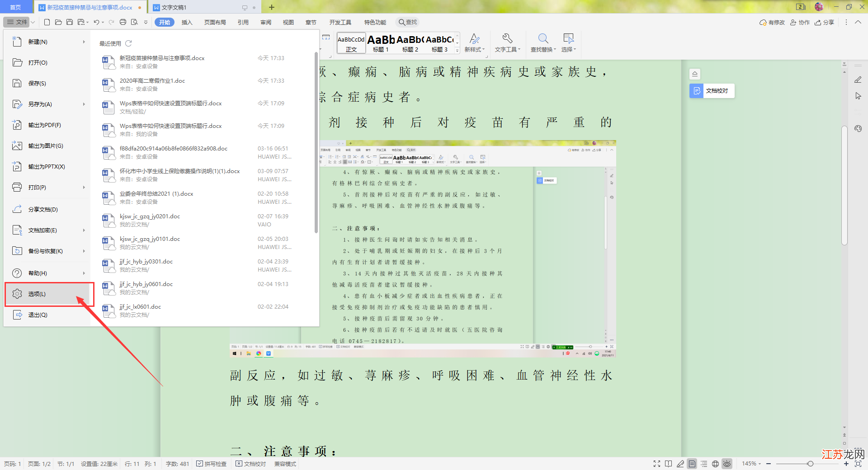The width and height of the screenshot is (868, 470).
Task: Click the 选择 selection icon
Action: 568,39
